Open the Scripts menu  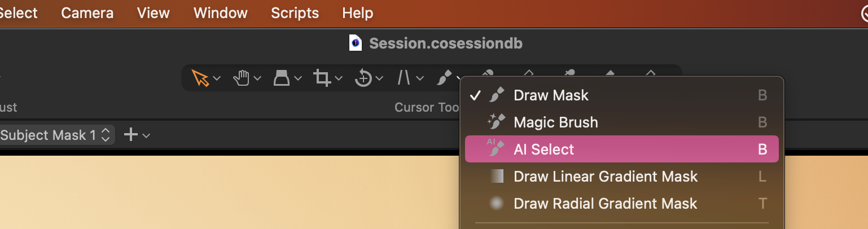[x=295, y=13]
